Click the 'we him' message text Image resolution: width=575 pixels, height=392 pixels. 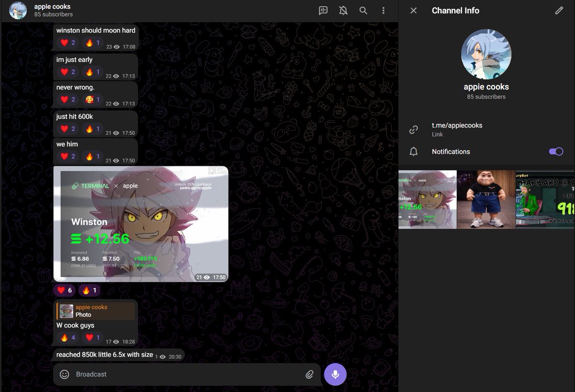click(x=67, y=144)
